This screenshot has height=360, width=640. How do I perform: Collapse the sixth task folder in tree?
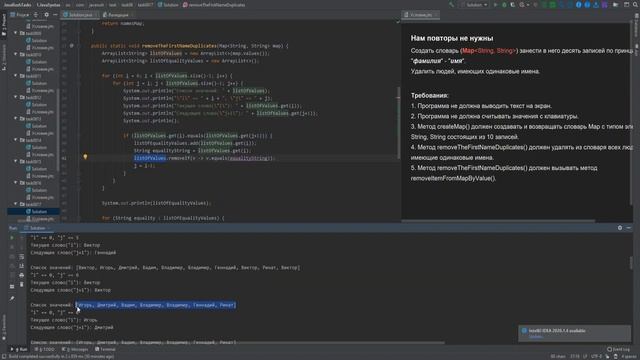[x=16, y=140]
